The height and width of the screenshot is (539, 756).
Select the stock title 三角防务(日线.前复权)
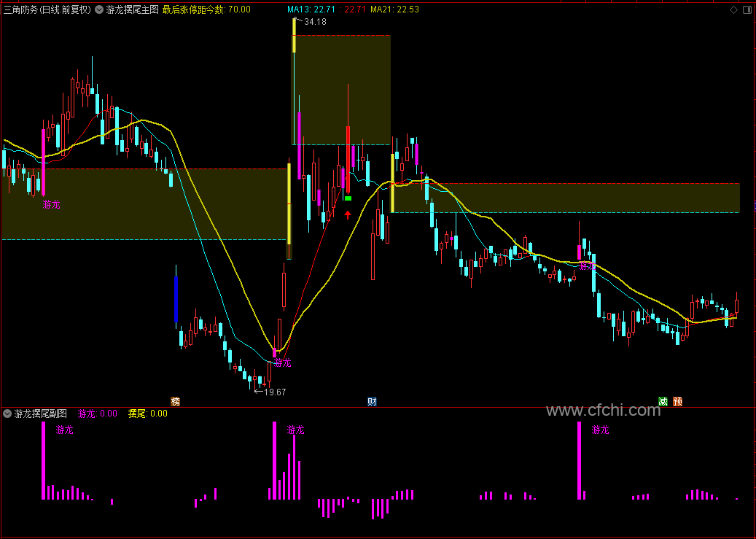[x=47, y=9]
